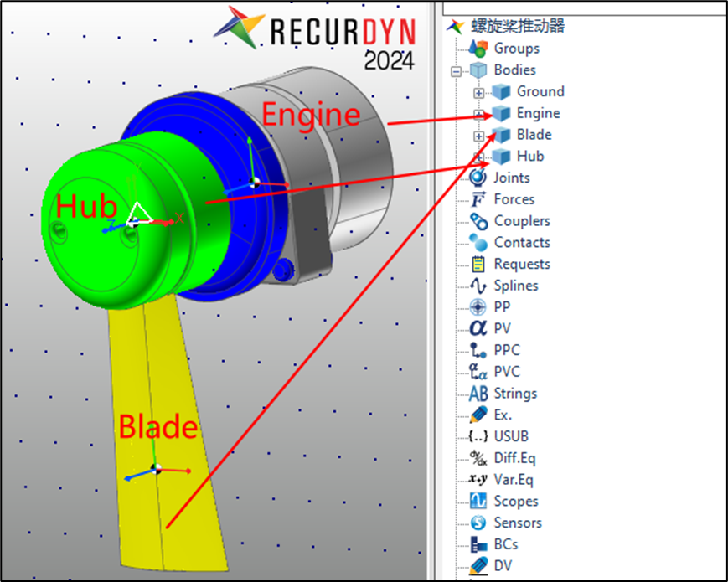Select the USUB tree label
Image resolution: width=728 pixels, height=582 pixels.
pos(512,436)
